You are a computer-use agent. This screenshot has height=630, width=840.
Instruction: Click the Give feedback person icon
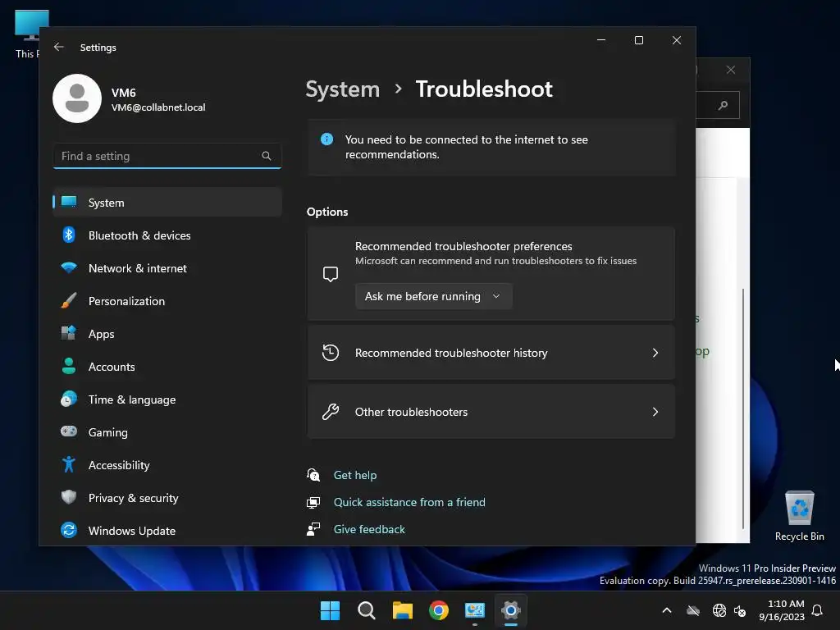(x=313, y=529)
